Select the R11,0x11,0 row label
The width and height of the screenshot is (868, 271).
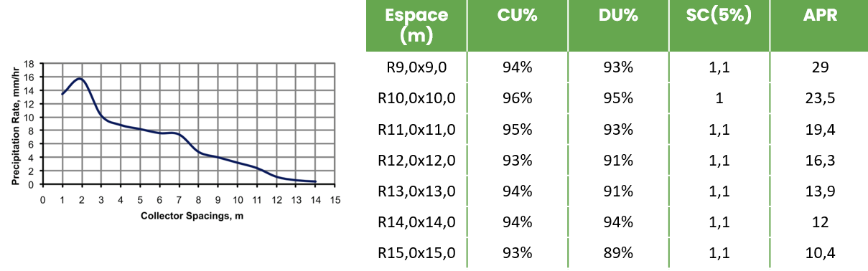(x=416, y=130)
